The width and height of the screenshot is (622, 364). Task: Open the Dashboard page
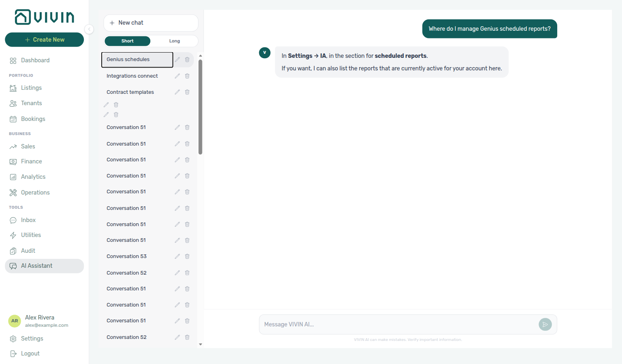point(45,60)
